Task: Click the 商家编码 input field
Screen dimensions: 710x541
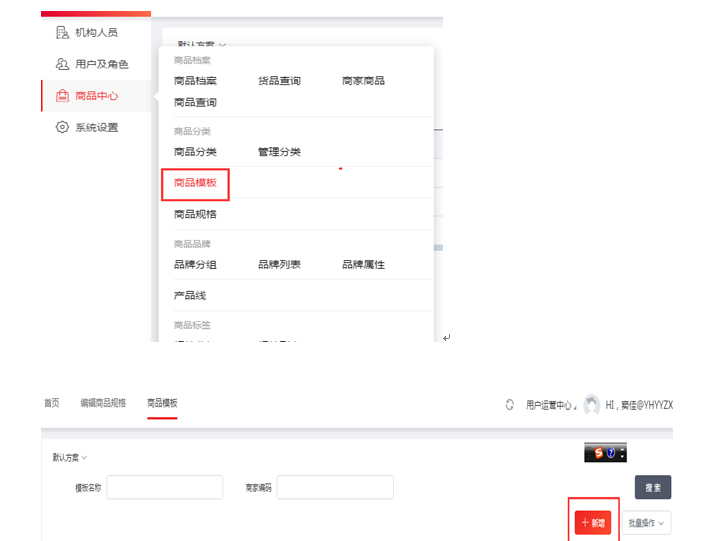Action: click(x=335, y=488)
